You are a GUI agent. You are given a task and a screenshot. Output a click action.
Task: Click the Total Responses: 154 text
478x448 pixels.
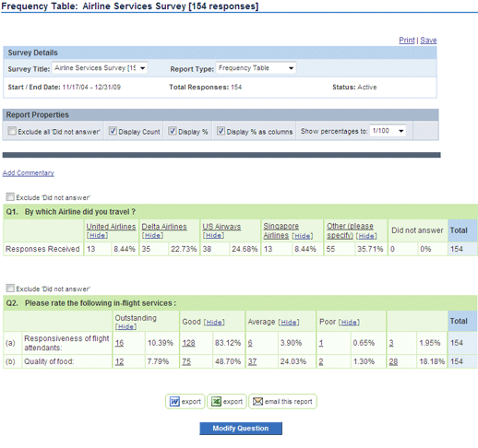pos(206,87)
